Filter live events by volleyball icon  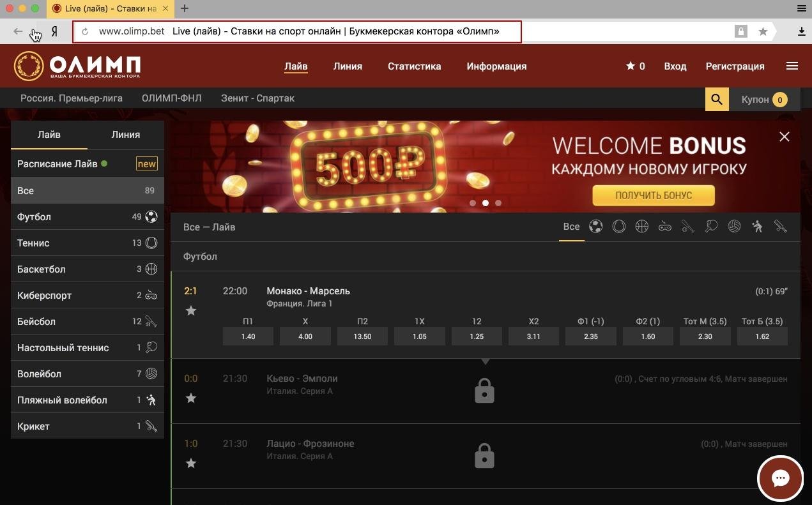[x=734, y=227]
